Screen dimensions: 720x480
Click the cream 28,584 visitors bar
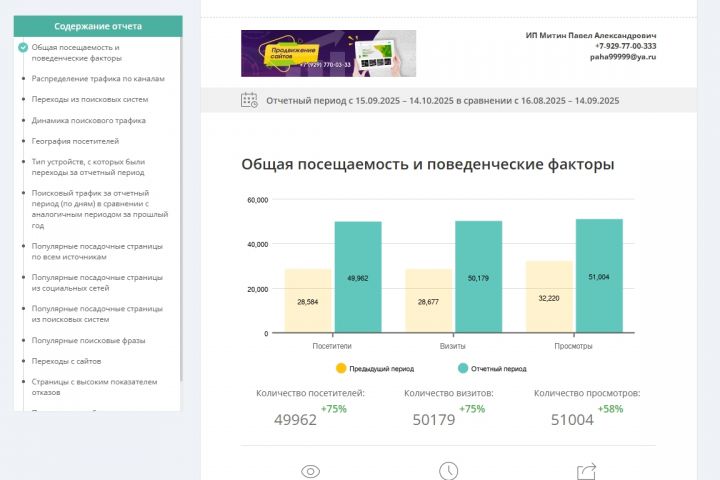pyautogui.click(x=308, y=301)
